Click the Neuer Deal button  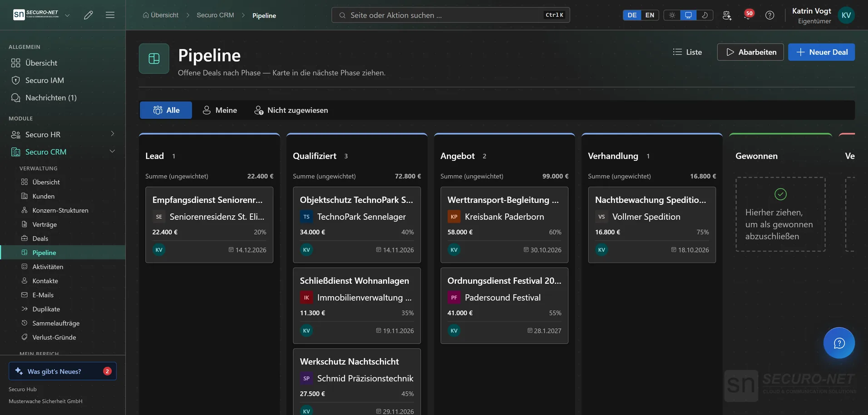(821, 52)
